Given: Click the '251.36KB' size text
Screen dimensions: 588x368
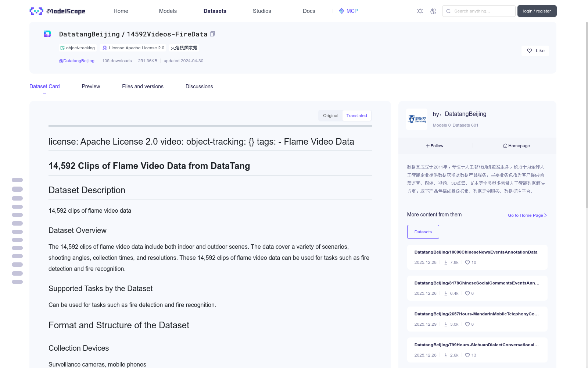Looking at the screenshot, I should 148,61.
